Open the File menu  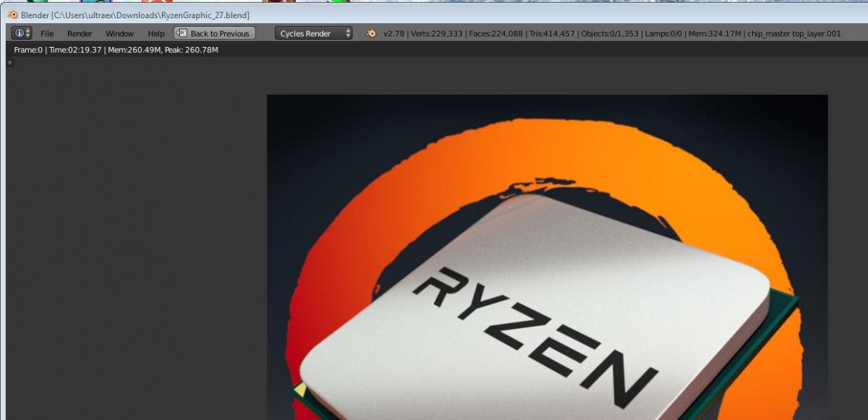coord(47,33)
